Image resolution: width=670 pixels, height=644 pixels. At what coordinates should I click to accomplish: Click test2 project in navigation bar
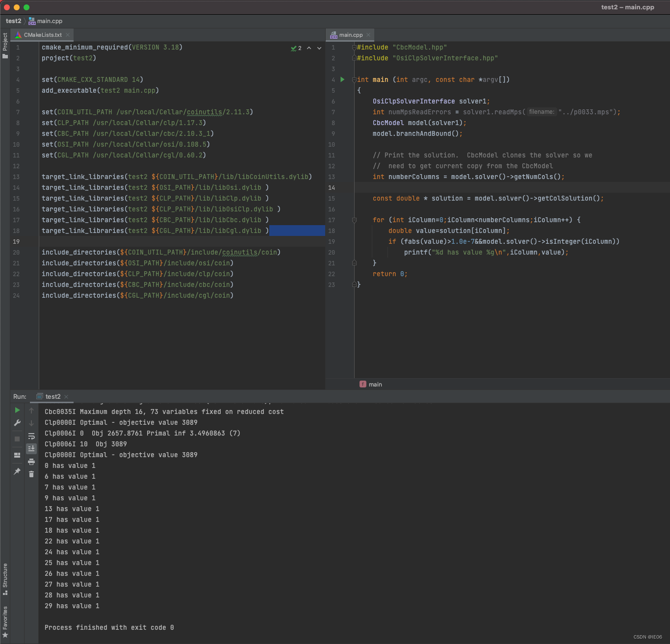13,21
